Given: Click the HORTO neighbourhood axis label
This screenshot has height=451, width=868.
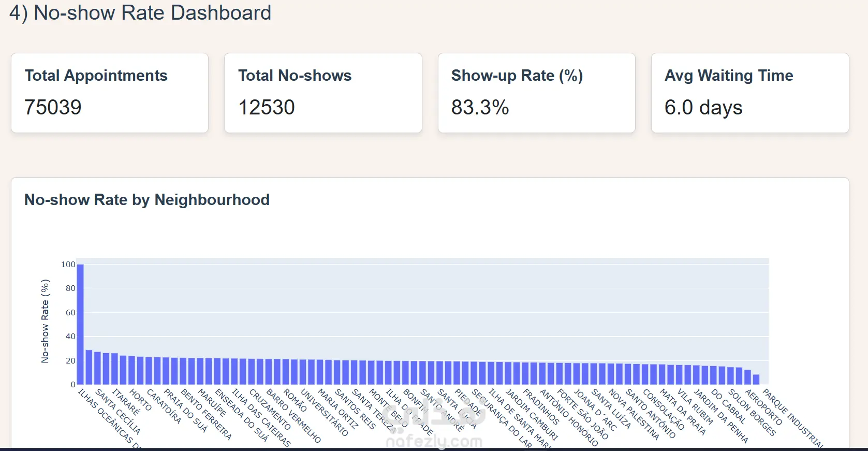Looking at the screenshot, I should click(x=140, y=400).
